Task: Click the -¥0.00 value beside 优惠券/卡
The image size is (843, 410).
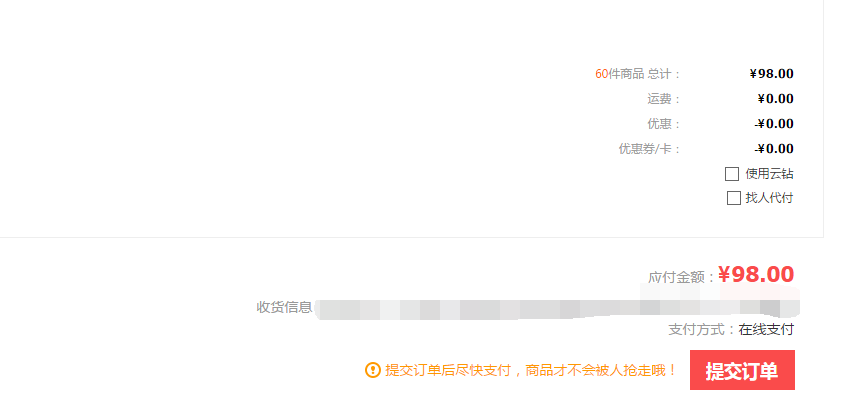Action: (x=774, y=149)
